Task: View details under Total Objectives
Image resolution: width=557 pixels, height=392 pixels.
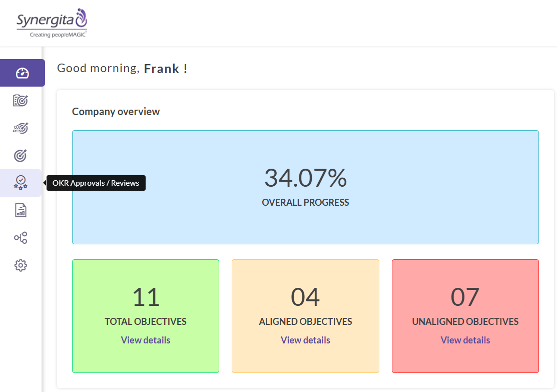Action: pos(146,340)
